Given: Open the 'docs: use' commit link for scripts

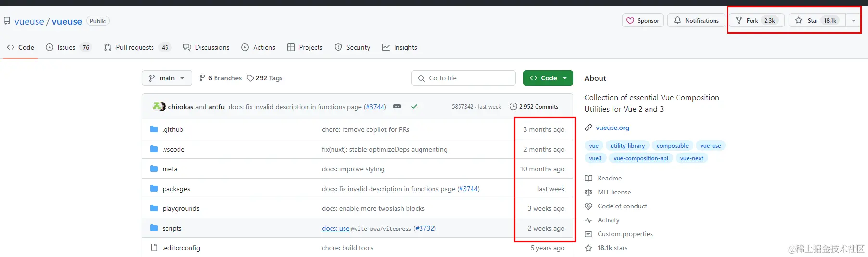Looking at the screenshot, I should [x=335, y=228].
